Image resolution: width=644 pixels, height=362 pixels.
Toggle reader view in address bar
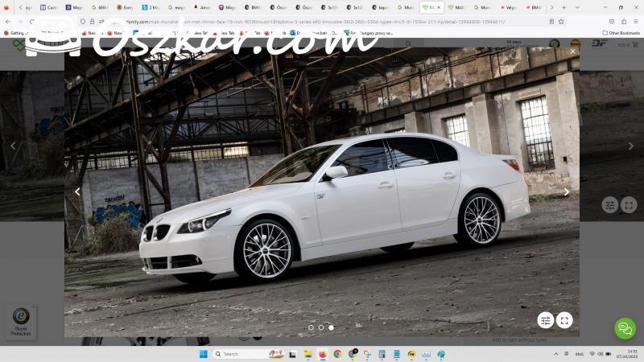pyautogui.click(x=551, y=22)
